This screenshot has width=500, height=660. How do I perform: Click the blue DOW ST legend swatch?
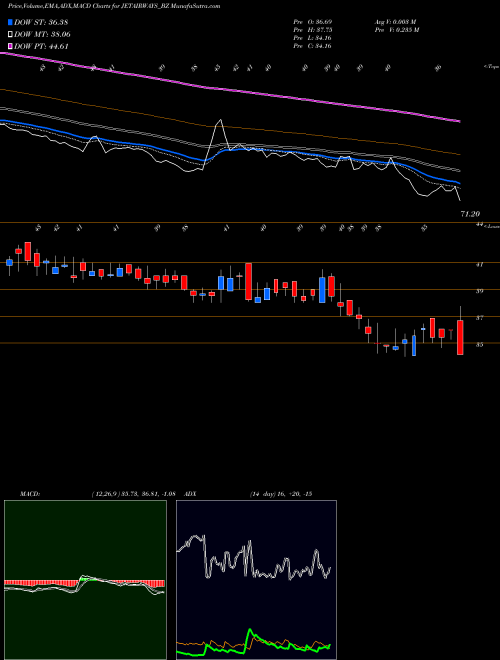(10, 22)
